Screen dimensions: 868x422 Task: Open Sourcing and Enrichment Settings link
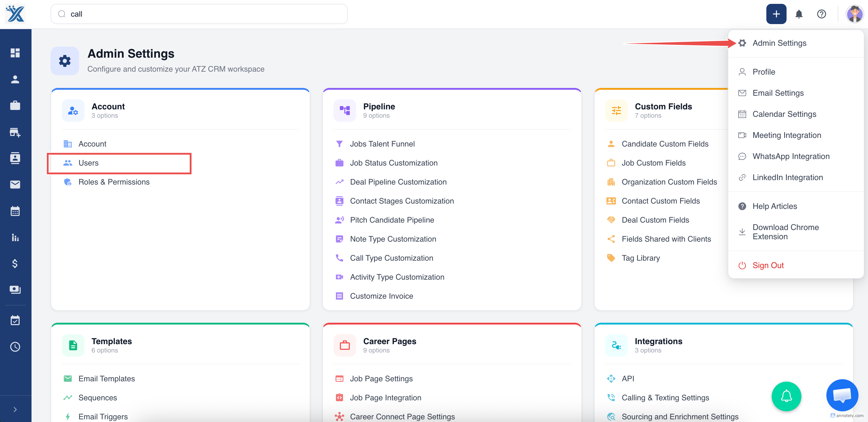[x=680, y=417]
